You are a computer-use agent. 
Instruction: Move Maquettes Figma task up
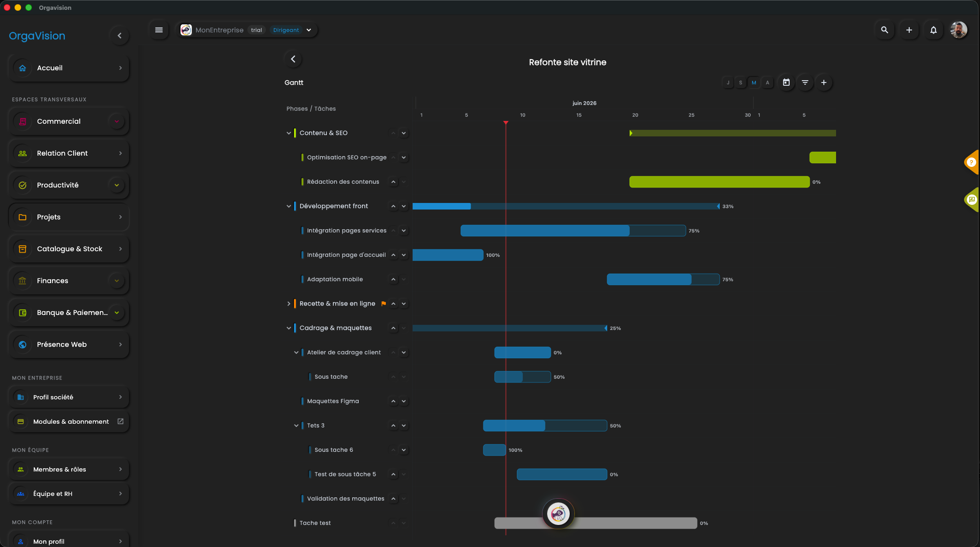tap(393, 401)
